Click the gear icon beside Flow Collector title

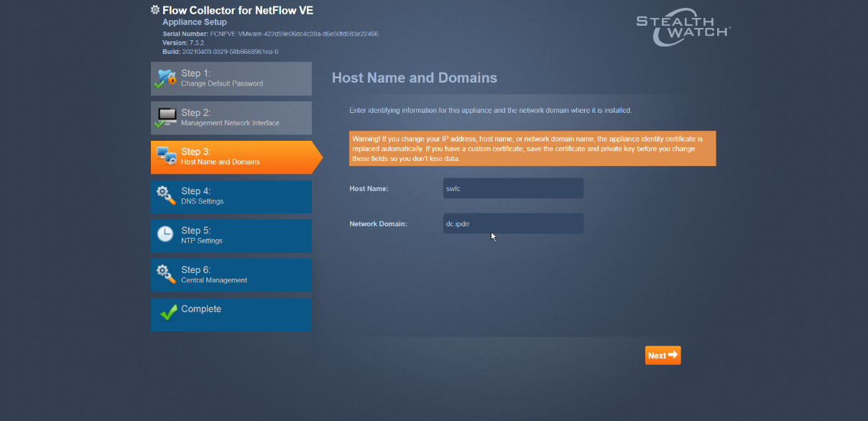click(154, 10)
